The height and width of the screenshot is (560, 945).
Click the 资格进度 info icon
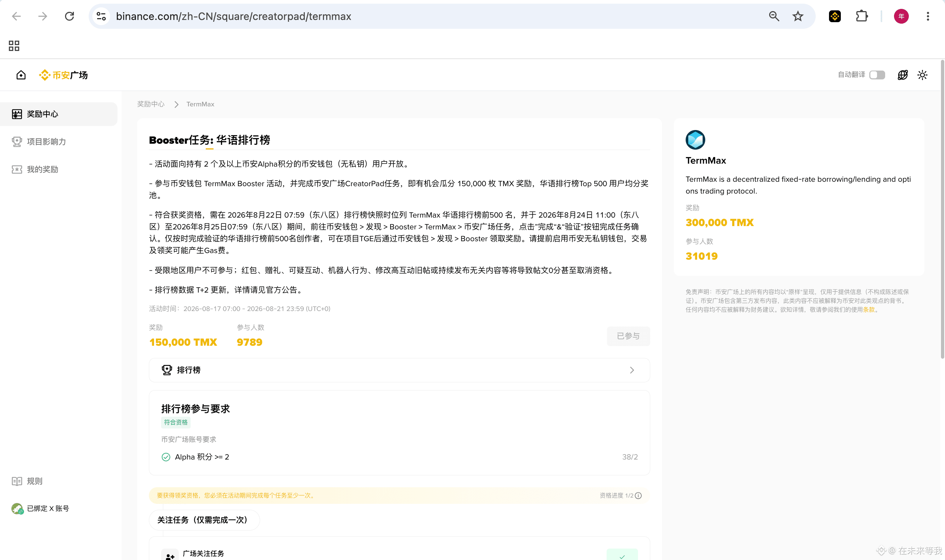638,495
